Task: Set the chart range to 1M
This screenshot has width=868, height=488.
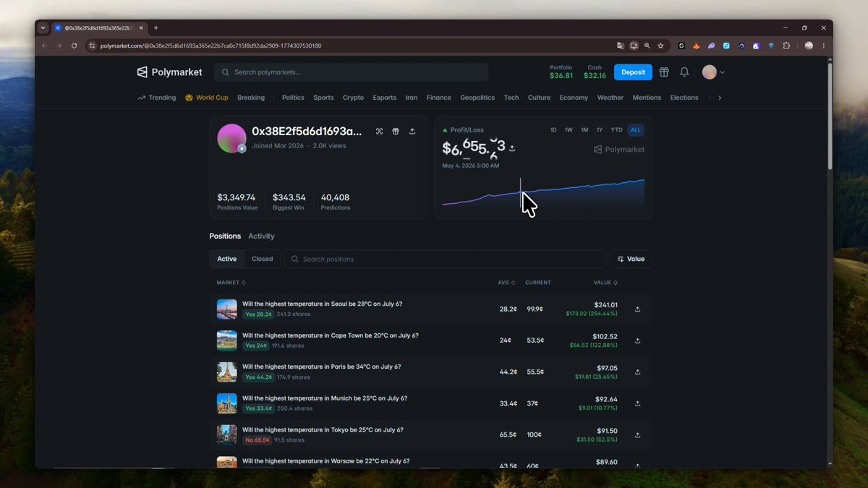Action: coord(584,130)
